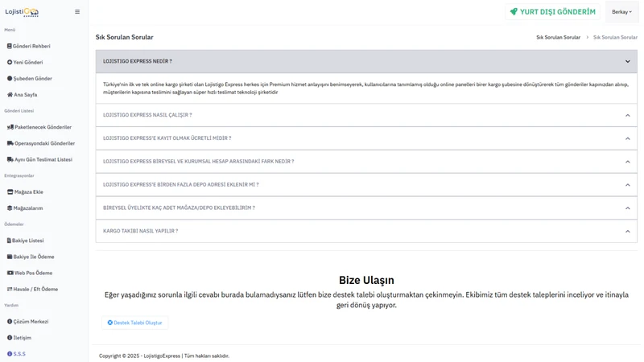644x362 pixels.
Task: Click the Yeni Gönderi plus icon
Action: pyautogui.click(x=10, y=63)
